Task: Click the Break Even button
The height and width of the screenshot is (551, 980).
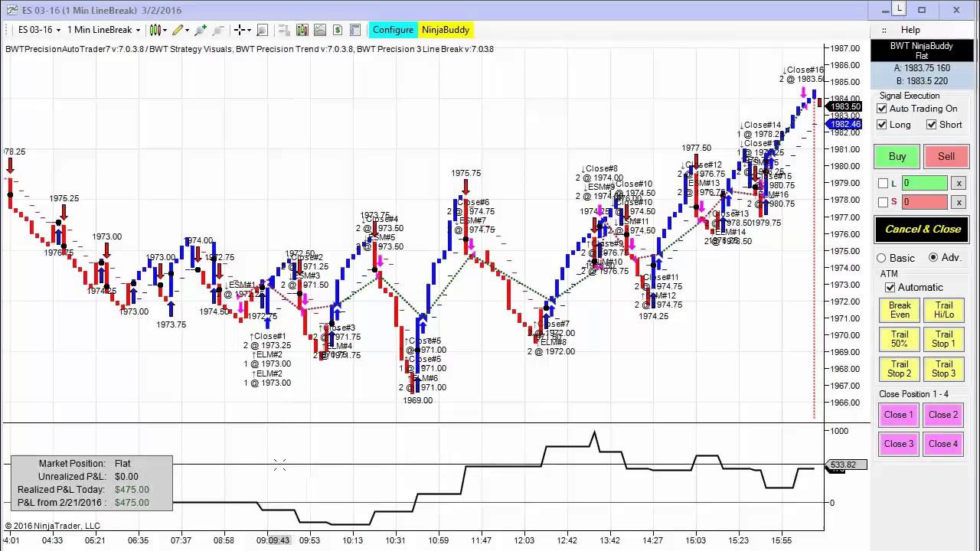Action: click(x=900, y=310)
